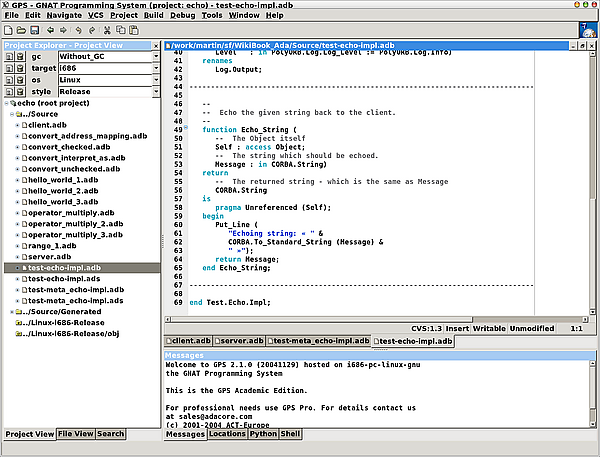600x457 pixels.
Task: Open the gc value dropdown
Action: (156, 57)
